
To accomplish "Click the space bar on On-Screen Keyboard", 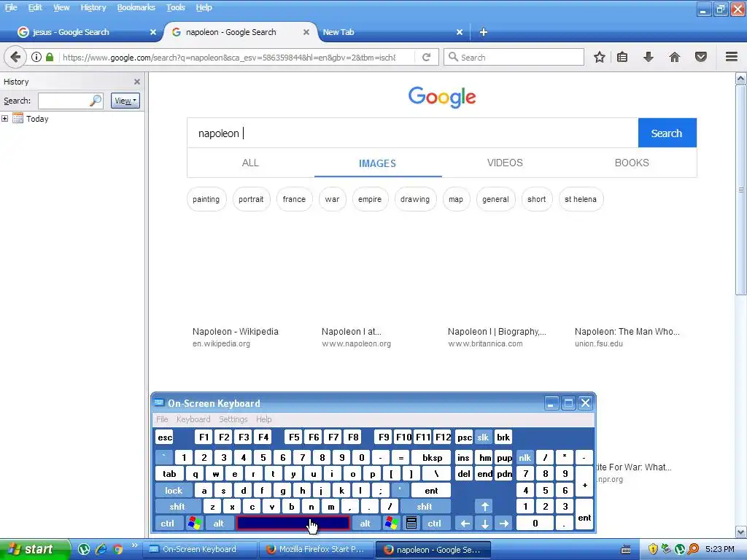I will point(293,524).
